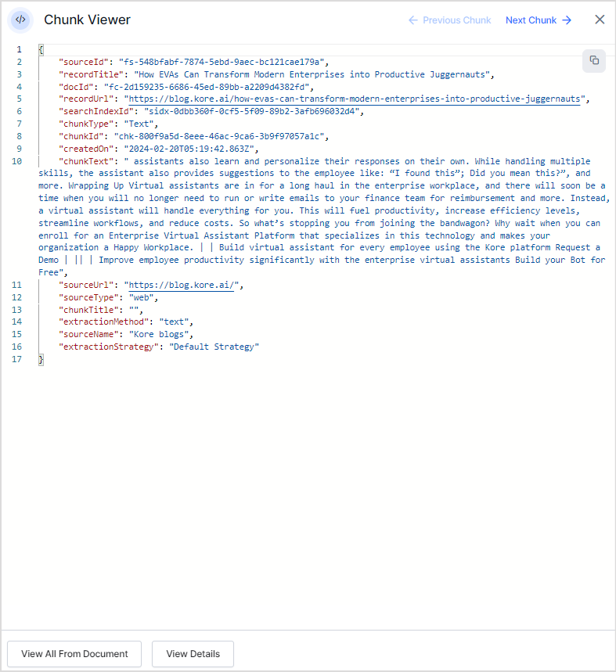The width and height of the screenshot is (616, 672).
Task: Open the recordUrl blog article link
Action: click(x=355, y=99)
